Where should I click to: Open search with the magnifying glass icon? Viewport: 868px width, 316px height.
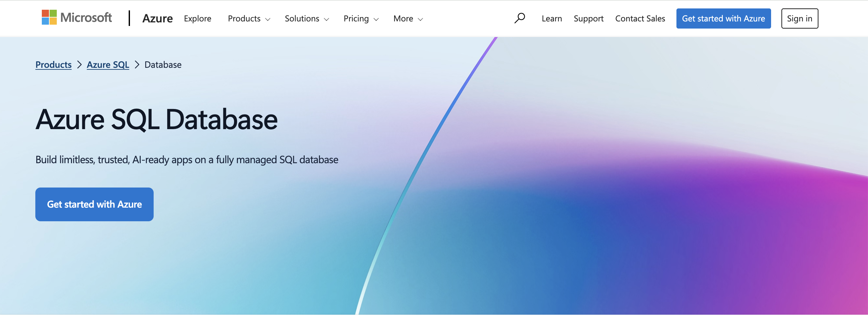click(519, 18)
